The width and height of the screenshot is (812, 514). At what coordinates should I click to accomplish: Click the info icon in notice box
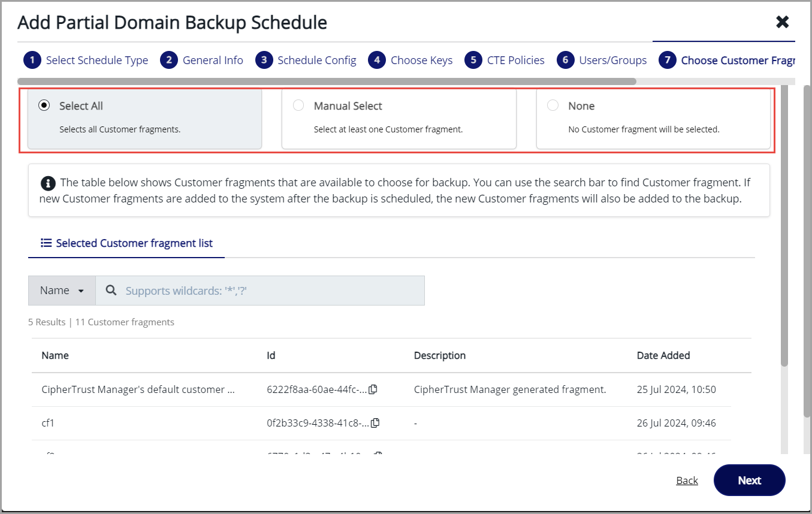pos(47,183)
